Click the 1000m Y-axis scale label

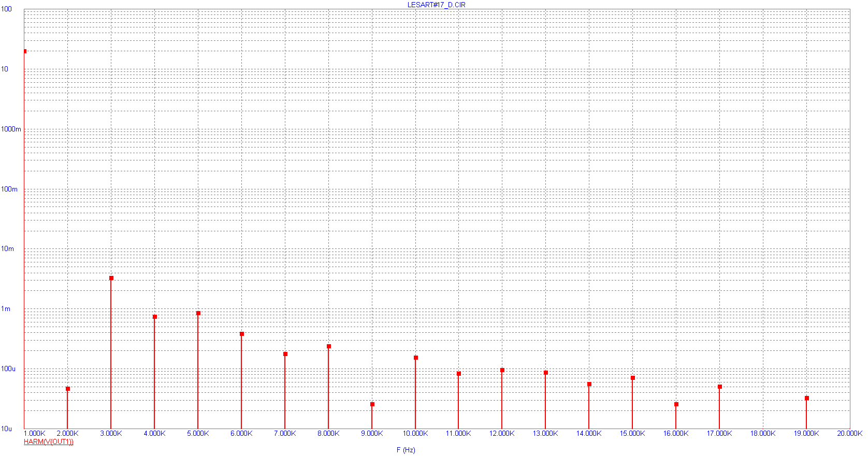11,129
